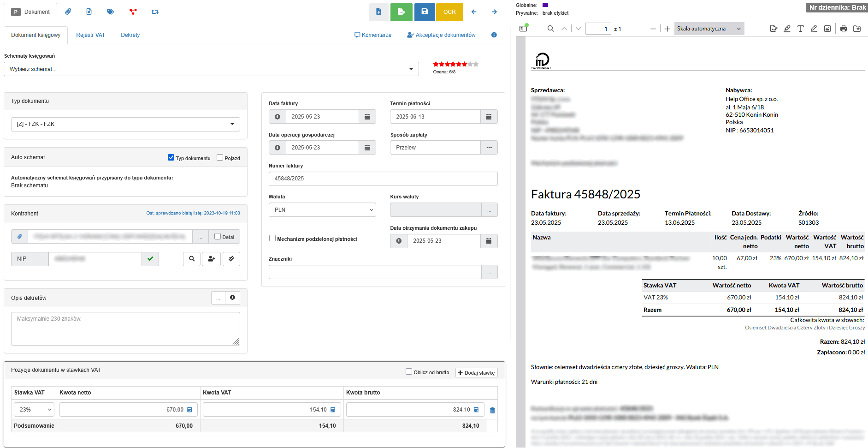Screen dimensions: 868x448
Task: Click the purple Globalne label color swatch
Action: click(545, 5)
